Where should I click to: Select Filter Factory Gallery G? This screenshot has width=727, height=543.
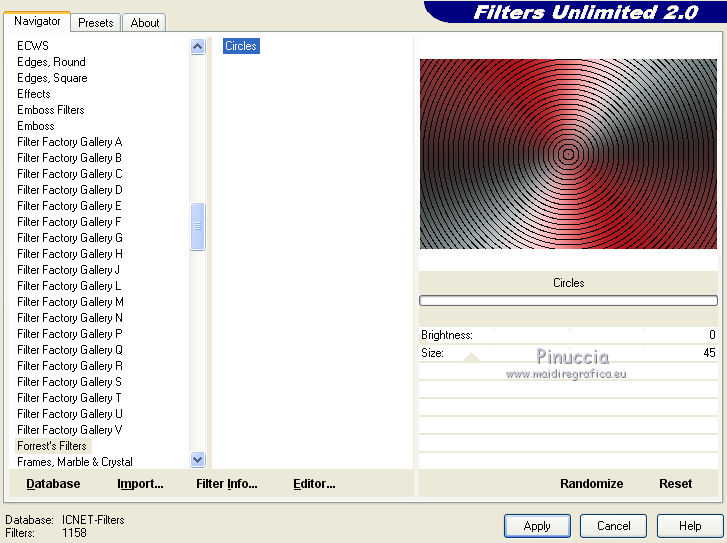tap(70, 238)
